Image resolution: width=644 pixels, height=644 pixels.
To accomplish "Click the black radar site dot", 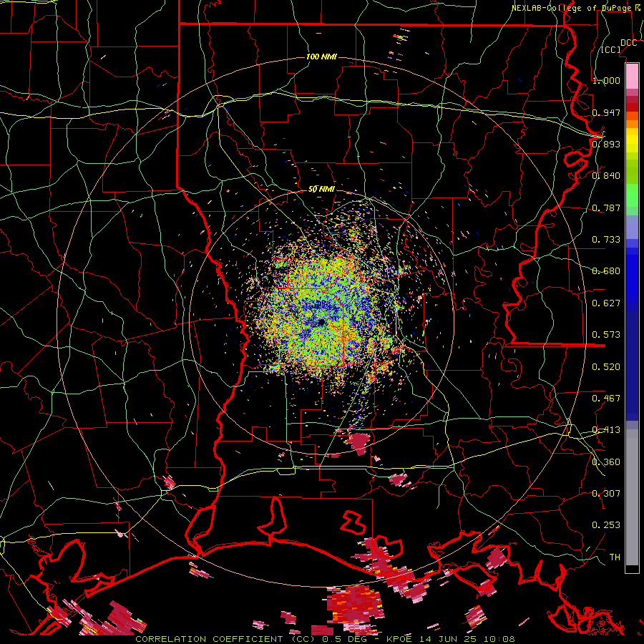I will 321,323.
